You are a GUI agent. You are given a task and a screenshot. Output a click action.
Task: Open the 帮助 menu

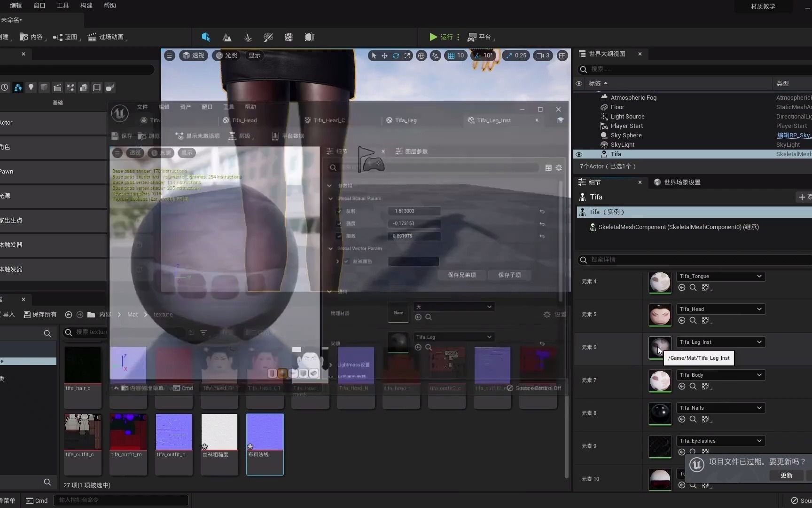pos(110,6)
